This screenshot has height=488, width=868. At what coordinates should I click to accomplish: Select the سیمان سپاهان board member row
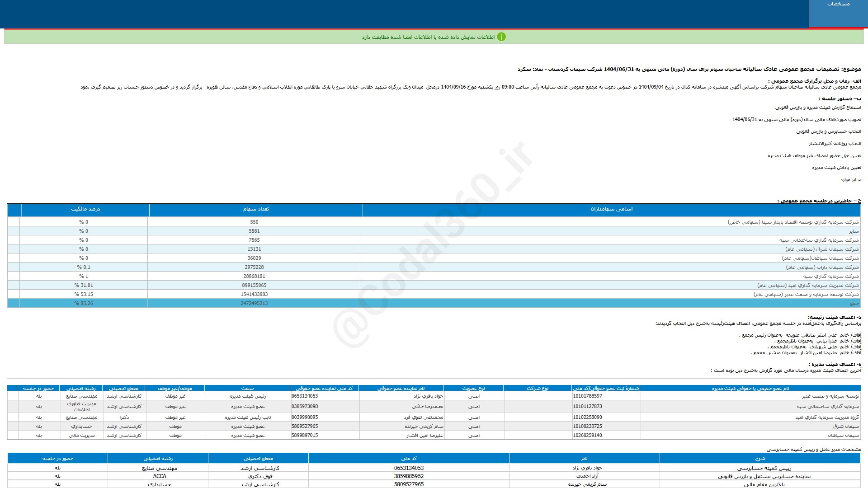click(843, 436)
